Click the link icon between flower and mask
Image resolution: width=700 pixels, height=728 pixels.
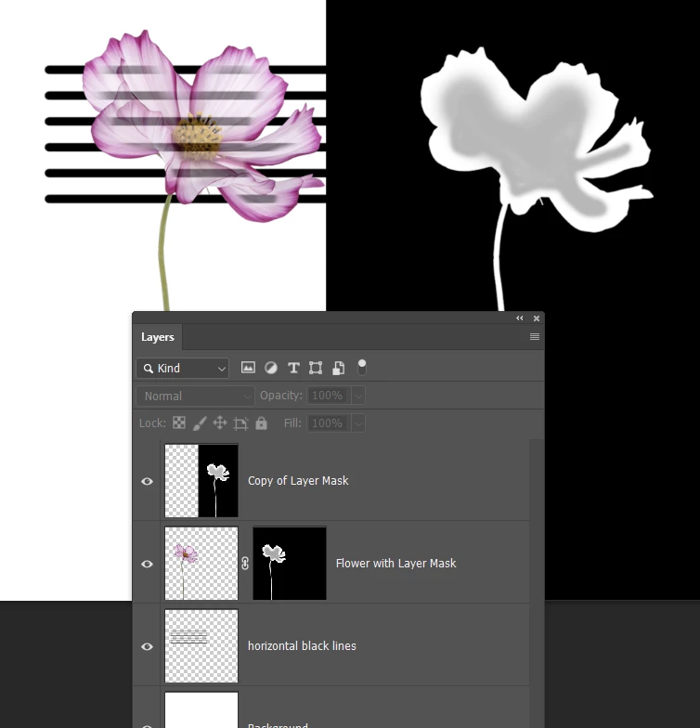tap(245, 563)
